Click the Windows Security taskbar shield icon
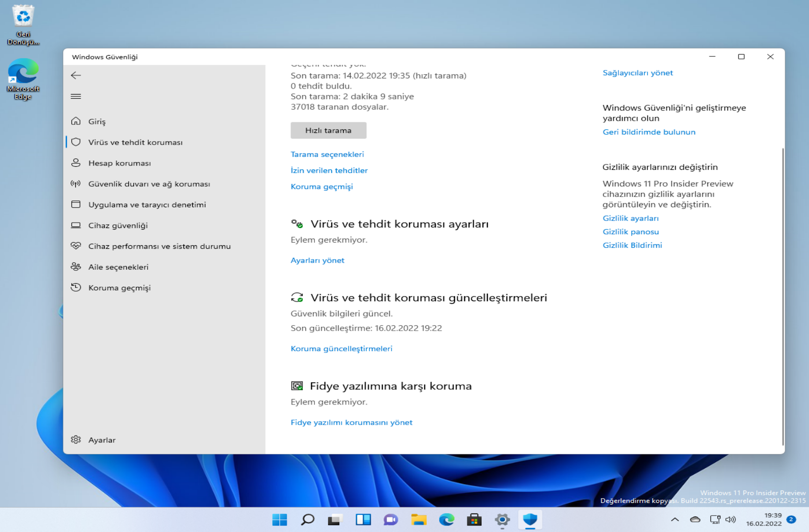 pos(530,519)
